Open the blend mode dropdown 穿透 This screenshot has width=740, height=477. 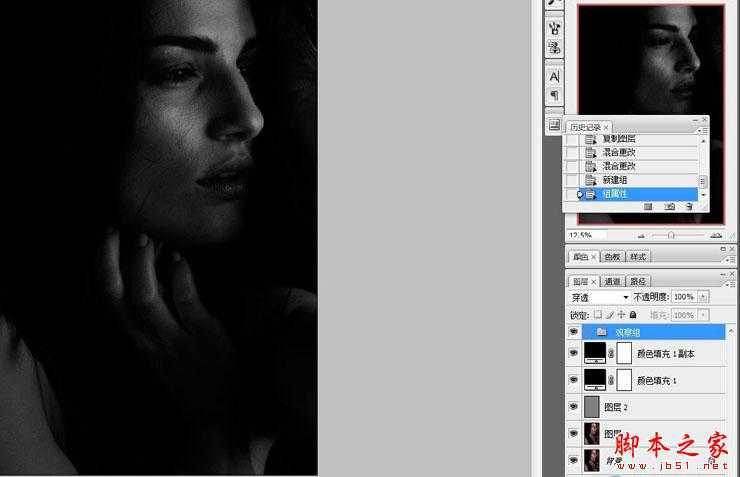600,297
